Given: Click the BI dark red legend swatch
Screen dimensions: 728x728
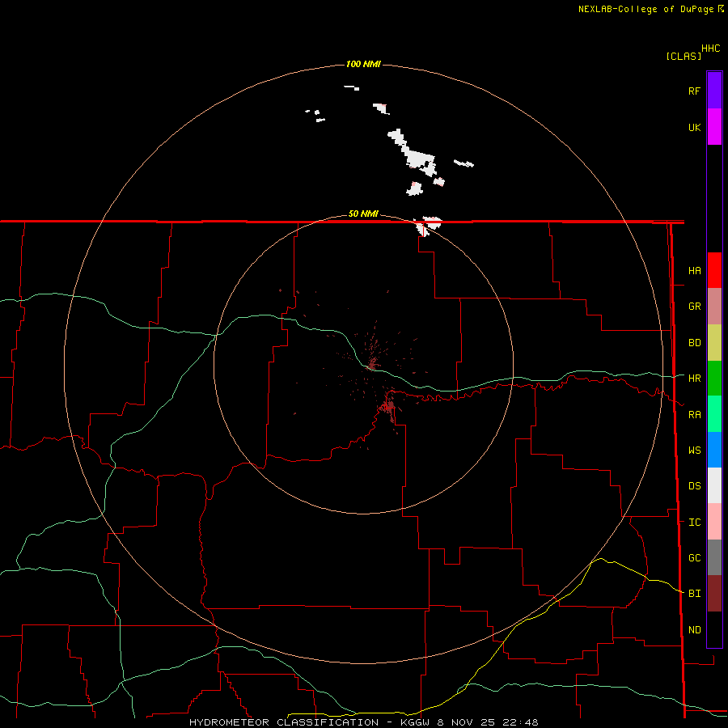Looking at the screenshot, I should (x=714, y=594).
